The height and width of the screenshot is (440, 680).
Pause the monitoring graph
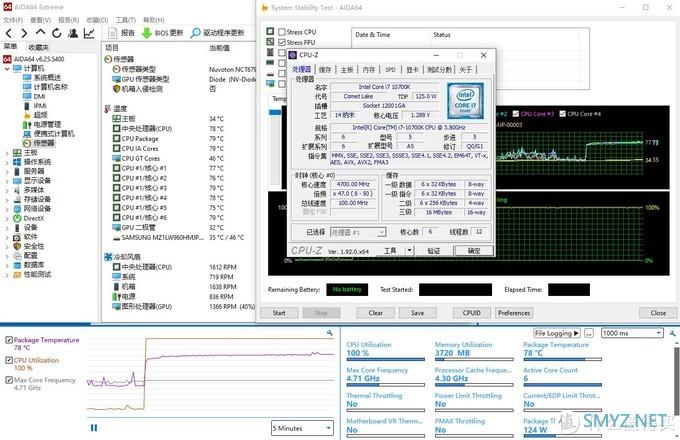pos(94,428)
